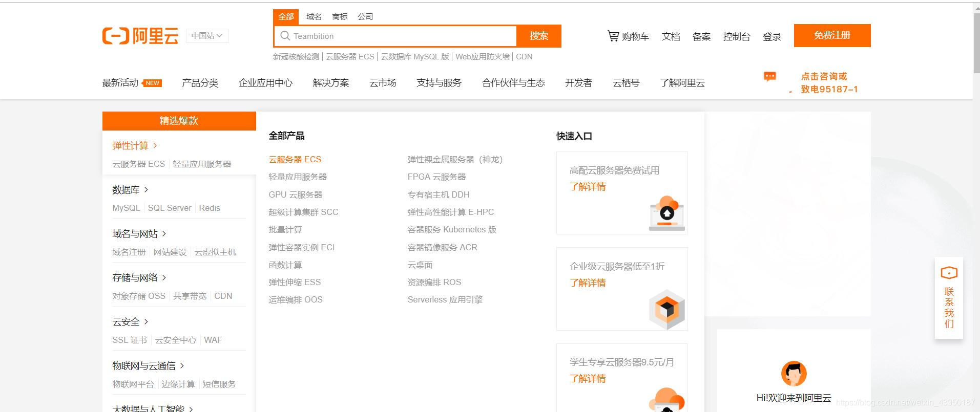Open FPGA 云服务器 product

(x=436, y=177)
